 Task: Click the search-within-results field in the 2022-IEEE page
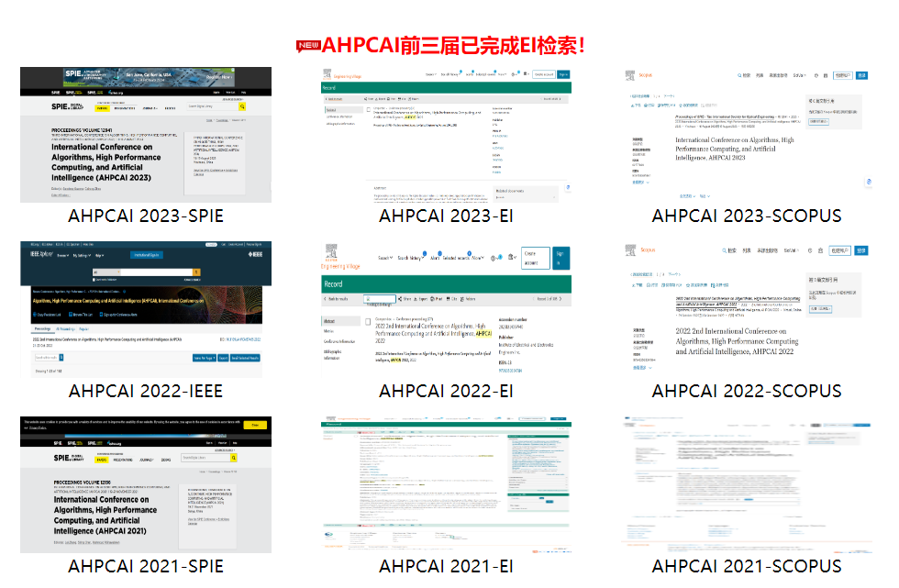47,358
